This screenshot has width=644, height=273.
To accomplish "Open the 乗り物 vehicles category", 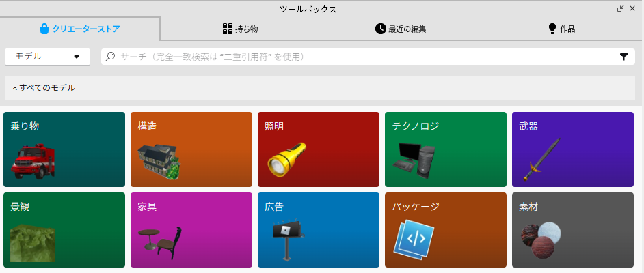I will [x=64, y=149].
